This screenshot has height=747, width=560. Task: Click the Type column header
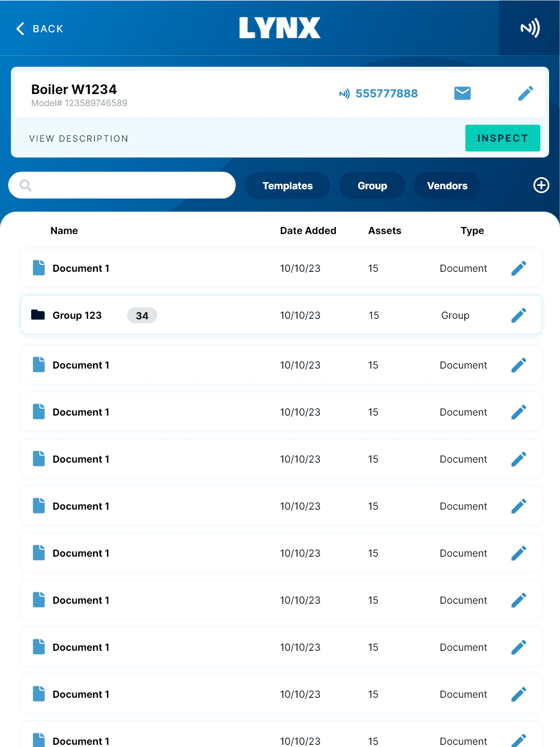(472, 231)
